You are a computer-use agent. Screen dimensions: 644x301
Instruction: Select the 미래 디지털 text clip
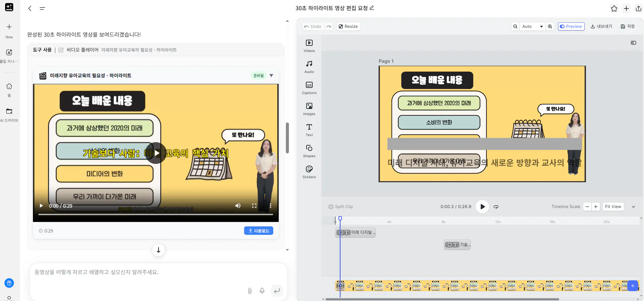pyautogui.click(x=355, y=232)
